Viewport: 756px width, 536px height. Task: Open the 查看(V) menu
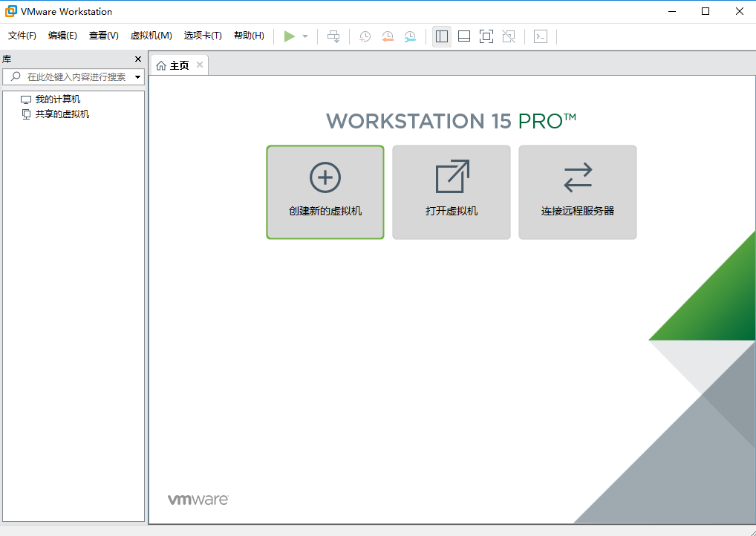tap(104, 36)
